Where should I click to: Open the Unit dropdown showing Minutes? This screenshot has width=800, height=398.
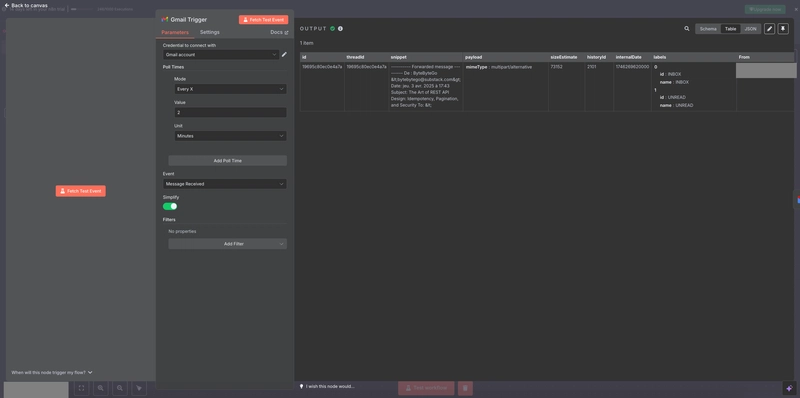pos(230,136)
